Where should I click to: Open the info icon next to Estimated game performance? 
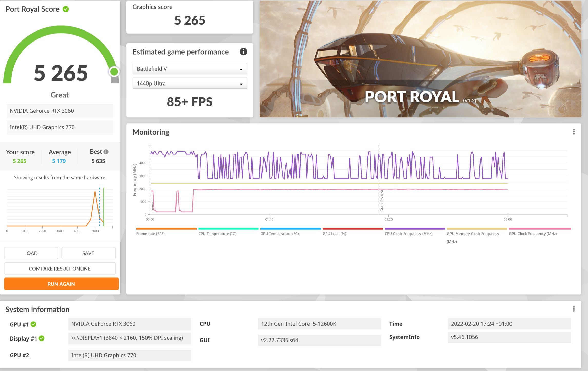(x=243, y=52)
